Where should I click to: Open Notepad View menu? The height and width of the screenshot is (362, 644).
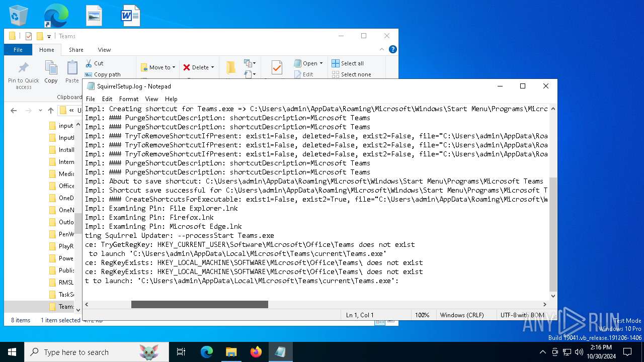pos(151,99)
